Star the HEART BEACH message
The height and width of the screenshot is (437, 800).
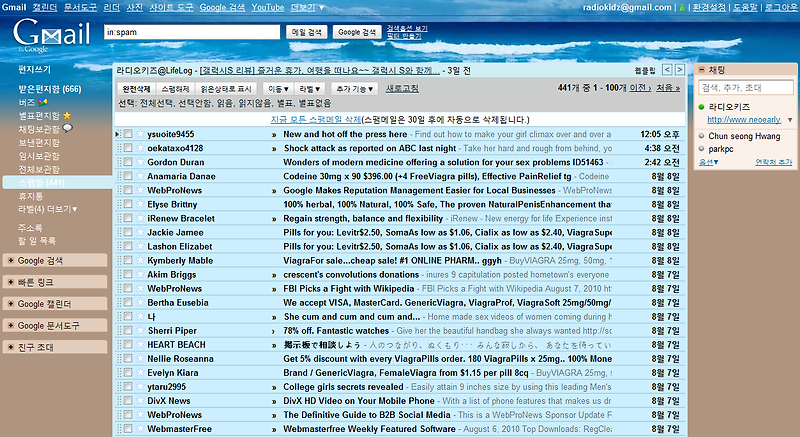pyautogui.click(x=140, y=344)
